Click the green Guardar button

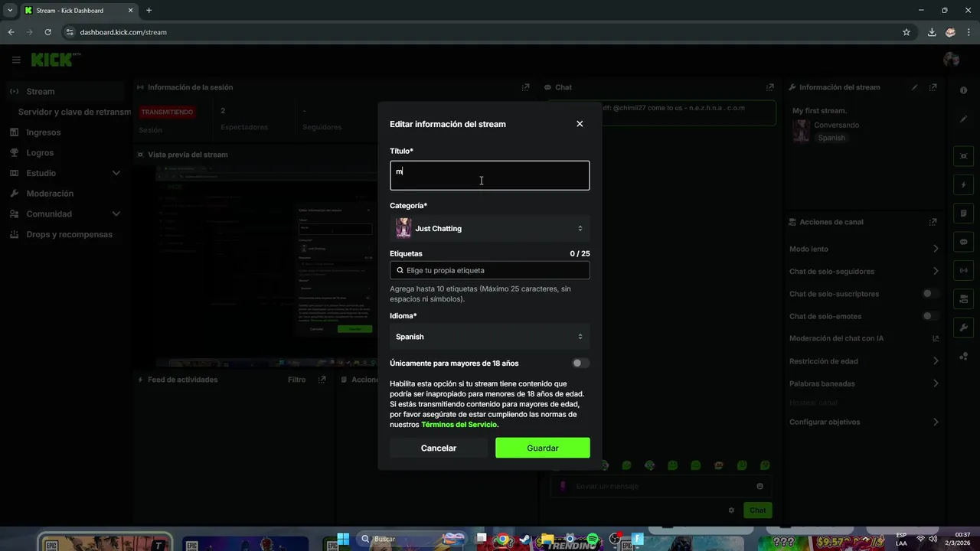pos(543,448)
